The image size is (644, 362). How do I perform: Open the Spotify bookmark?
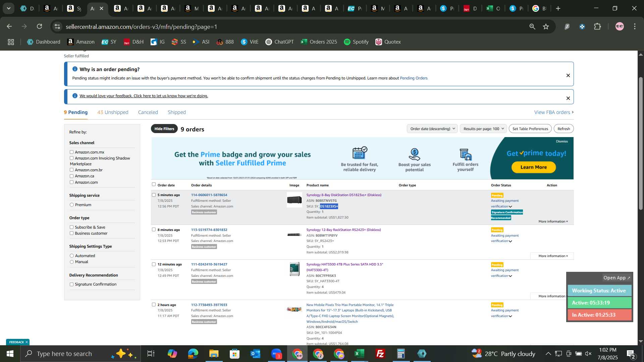(x=356, y=42)
